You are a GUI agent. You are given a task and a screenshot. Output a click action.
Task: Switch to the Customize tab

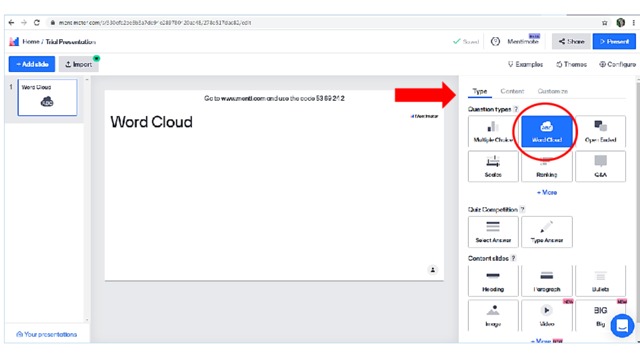click(552, 91)
